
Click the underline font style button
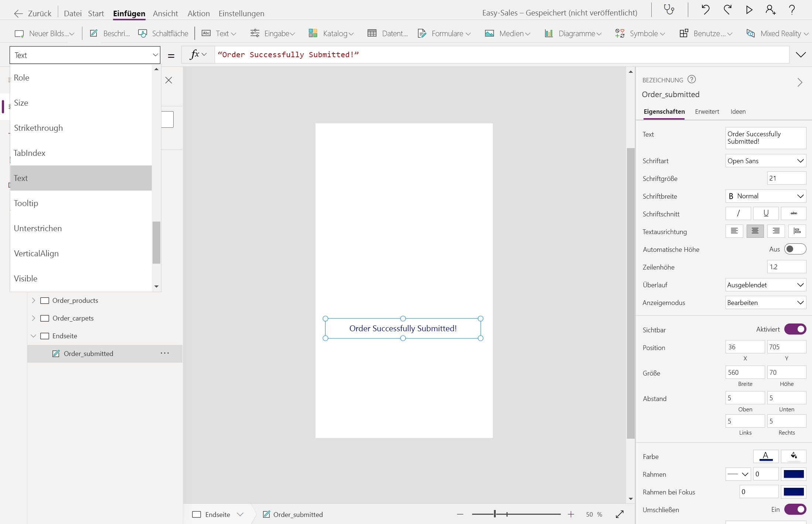pyautogui.click(x=765, y=213)
